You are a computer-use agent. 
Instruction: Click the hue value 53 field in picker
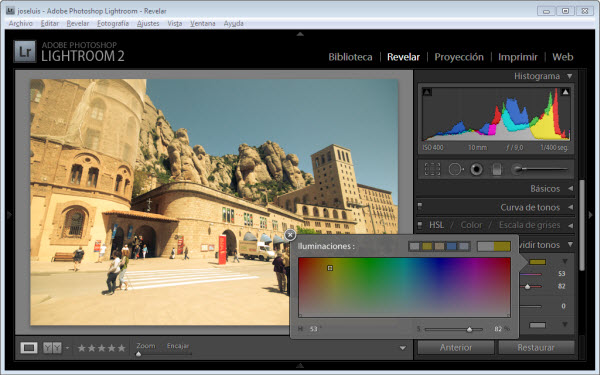[314, 329]
